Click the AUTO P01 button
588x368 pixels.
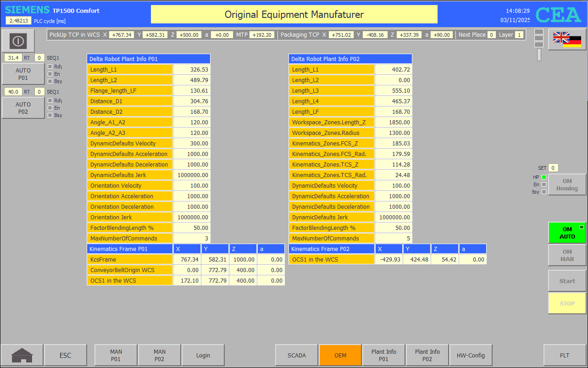23,74
